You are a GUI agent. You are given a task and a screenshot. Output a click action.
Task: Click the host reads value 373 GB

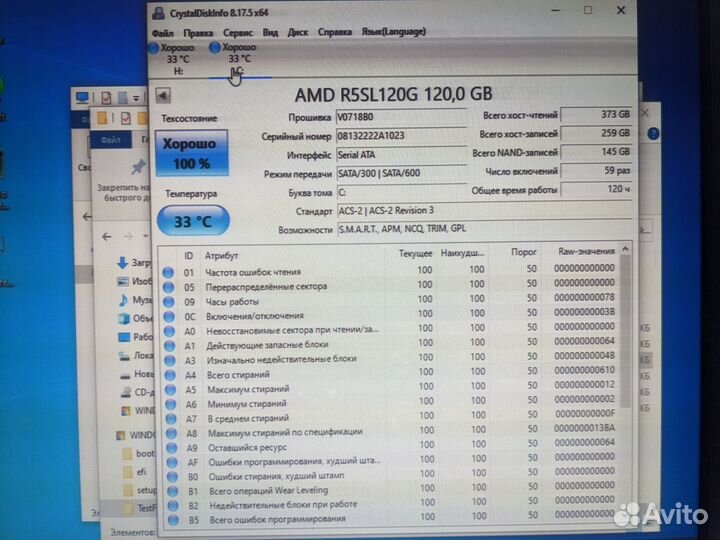[596, 114]
